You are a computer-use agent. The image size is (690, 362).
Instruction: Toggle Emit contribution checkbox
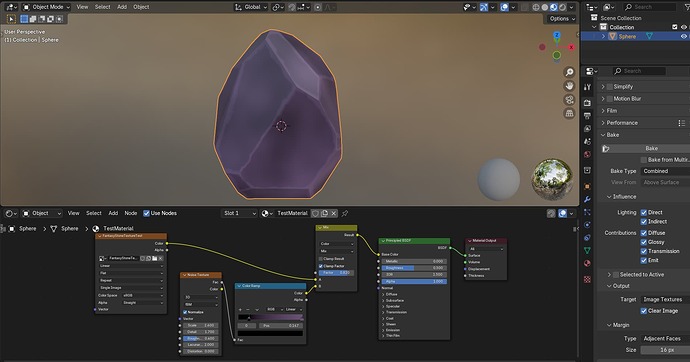[644, 260]
